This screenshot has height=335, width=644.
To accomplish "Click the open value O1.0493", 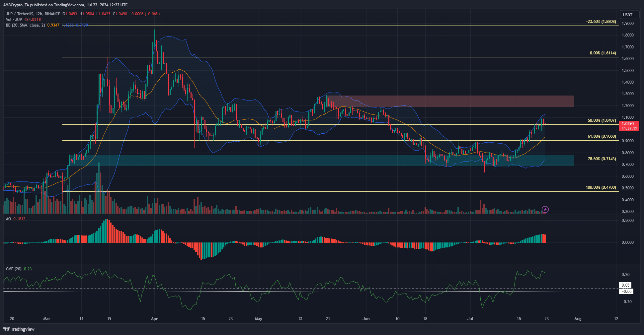I will click(x=70, y=14).
